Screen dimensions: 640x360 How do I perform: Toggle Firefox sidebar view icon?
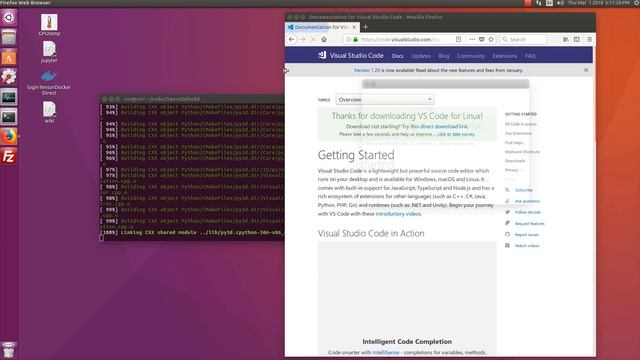pos(576,39)
